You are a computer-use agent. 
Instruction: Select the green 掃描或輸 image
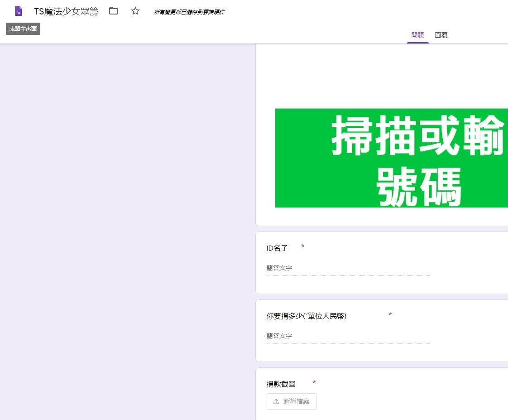click(391, 158)
